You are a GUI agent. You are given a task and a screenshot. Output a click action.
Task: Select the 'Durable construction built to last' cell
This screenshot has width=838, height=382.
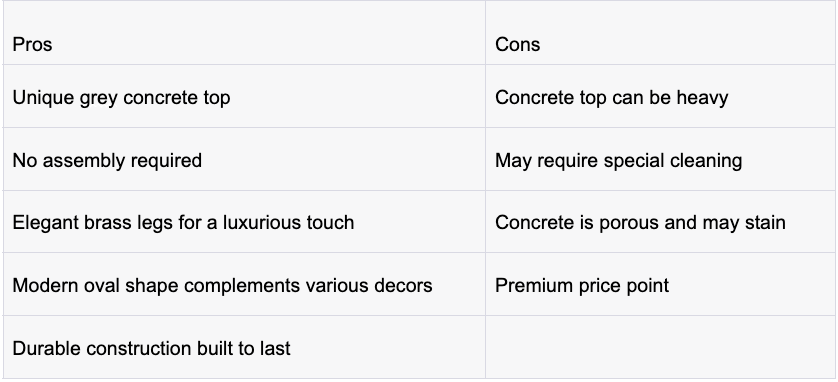(244, 347)
